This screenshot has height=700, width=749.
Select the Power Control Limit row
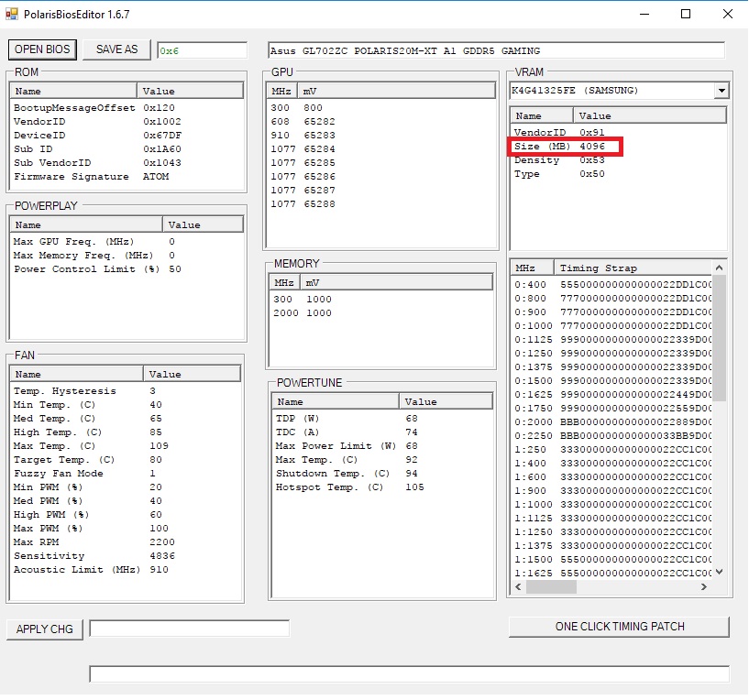127,269
